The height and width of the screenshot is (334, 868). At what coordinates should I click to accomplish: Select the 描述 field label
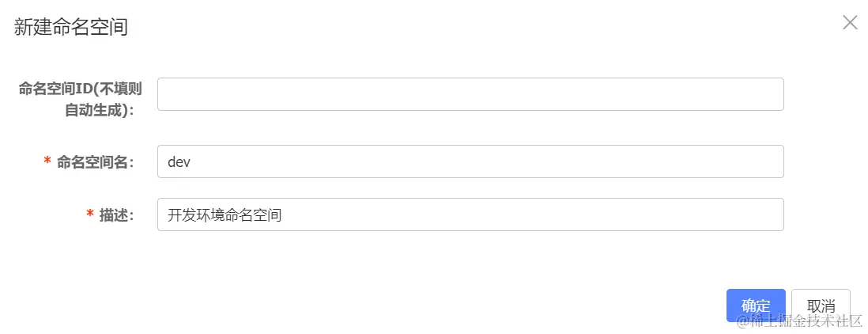[x=116, y=214]
